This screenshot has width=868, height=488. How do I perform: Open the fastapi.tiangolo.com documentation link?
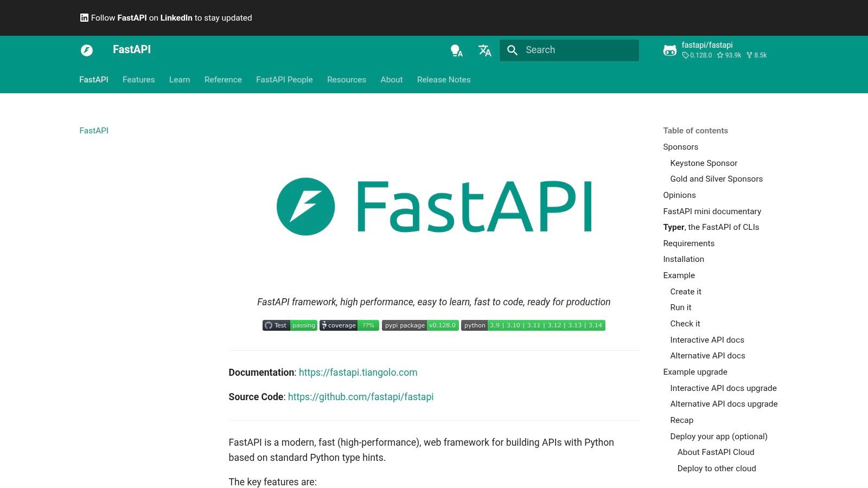[x=358, y=373]
